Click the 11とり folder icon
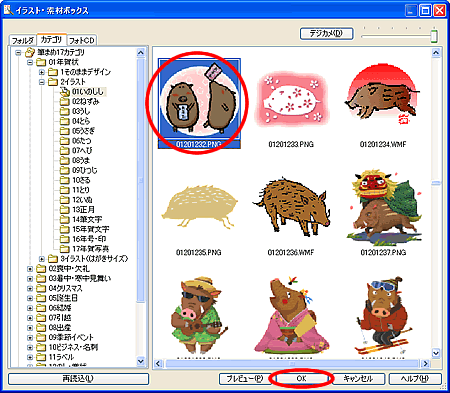The image size is (450, 393). tap(65, 190)
